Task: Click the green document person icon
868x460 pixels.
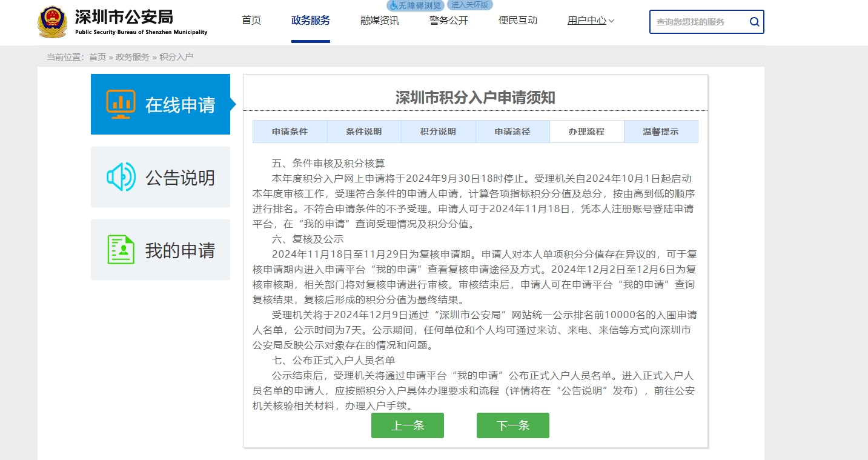Action: 121,250
